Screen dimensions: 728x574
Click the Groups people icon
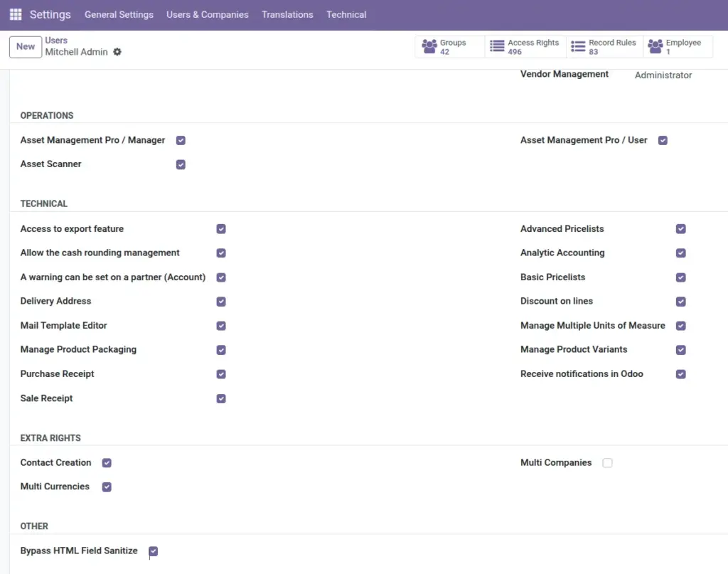coord(429,46)
